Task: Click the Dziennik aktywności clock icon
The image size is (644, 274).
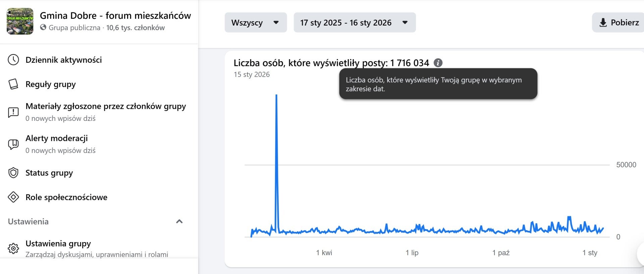Action: tap(13, 60)
